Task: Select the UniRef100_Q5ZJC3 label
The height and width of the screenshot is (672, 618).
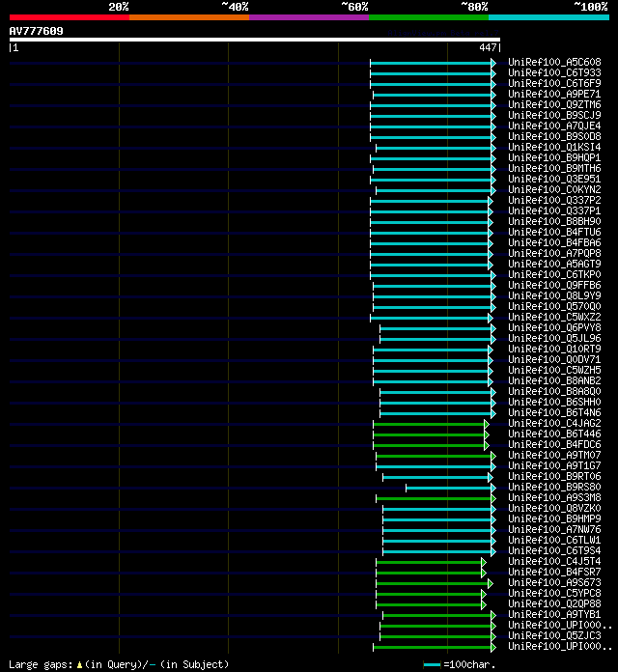Action: 554,635
